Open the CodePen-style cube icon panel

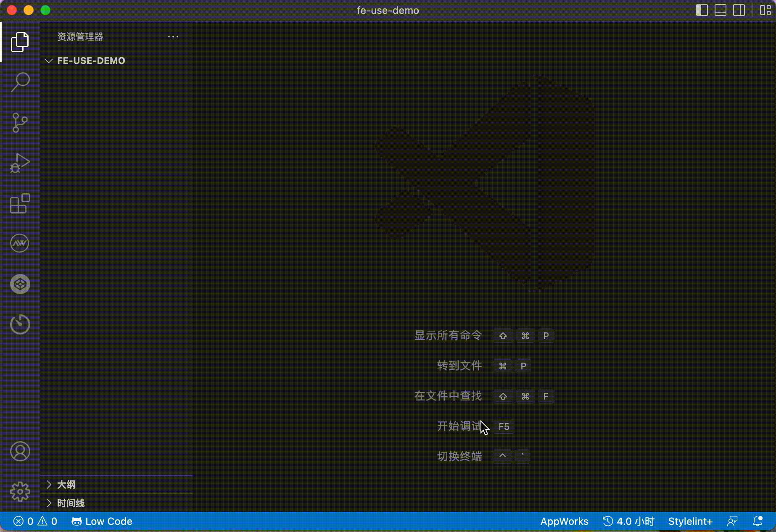click(x=20, y=284)
